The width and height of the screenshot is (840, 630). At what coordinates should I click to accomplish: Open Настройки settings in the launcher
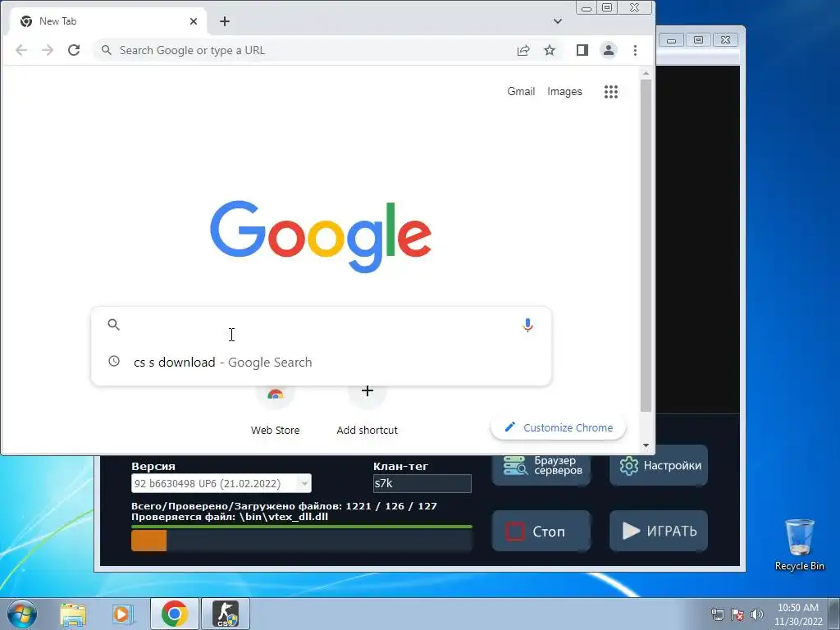coord(659,465)
